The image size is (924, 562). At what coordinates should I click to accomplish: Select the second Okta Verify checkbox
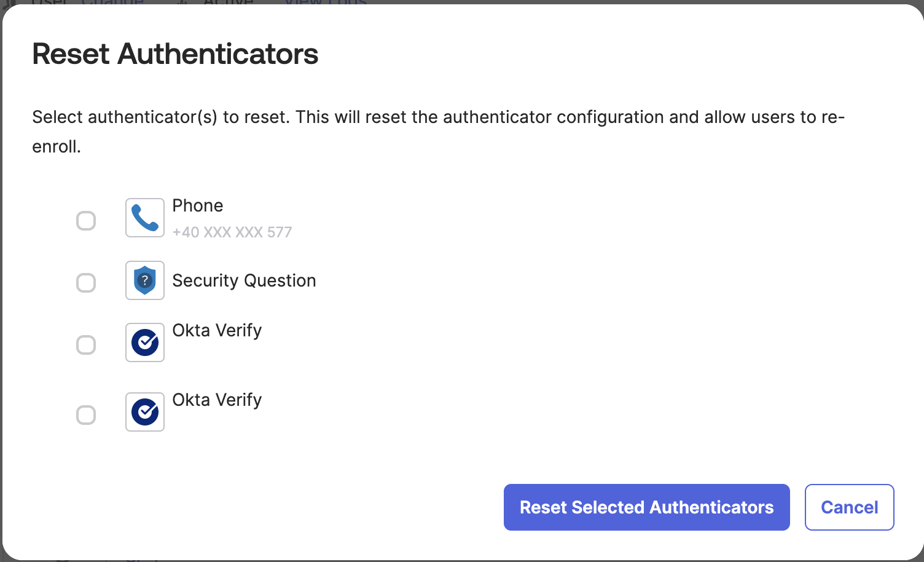(86, 415)
